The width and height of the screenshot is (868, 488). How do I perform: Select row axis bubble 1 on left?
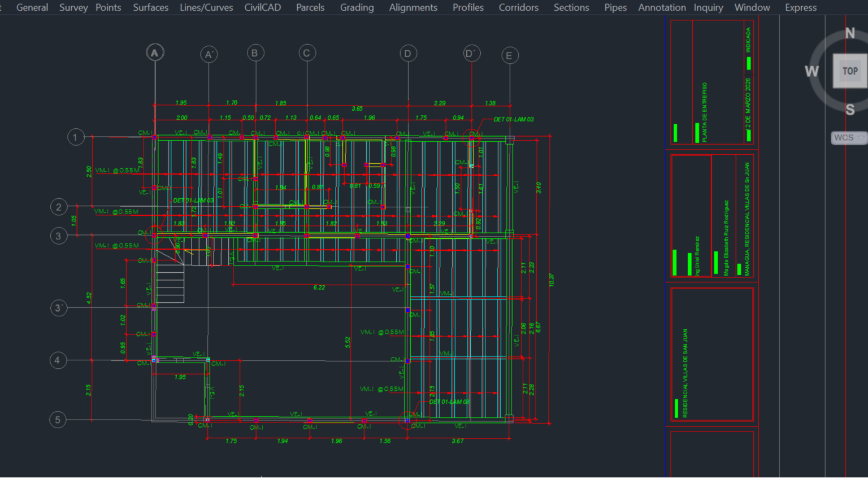tap(76, 137)
